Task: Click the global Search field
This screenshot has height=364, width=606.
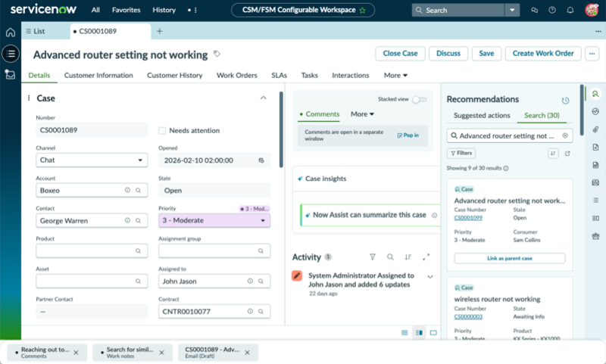Action: point(458,11)
